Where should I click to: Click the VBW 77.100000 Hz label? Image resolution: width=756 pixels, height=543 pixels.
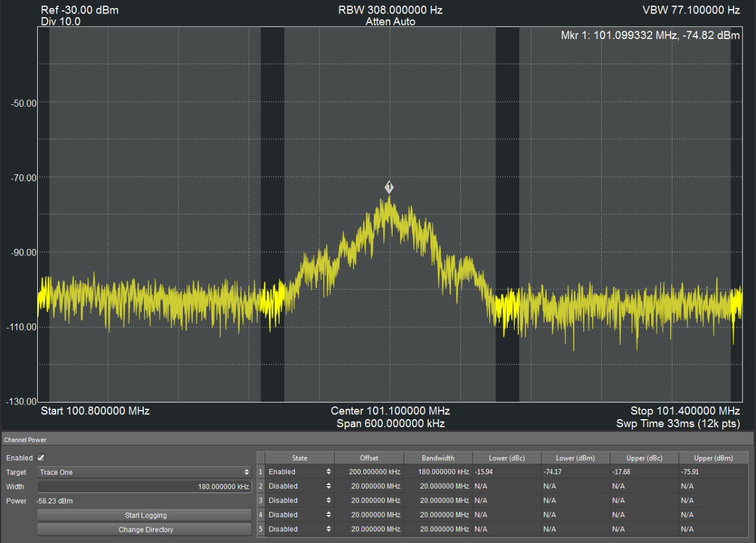point(691,10)
